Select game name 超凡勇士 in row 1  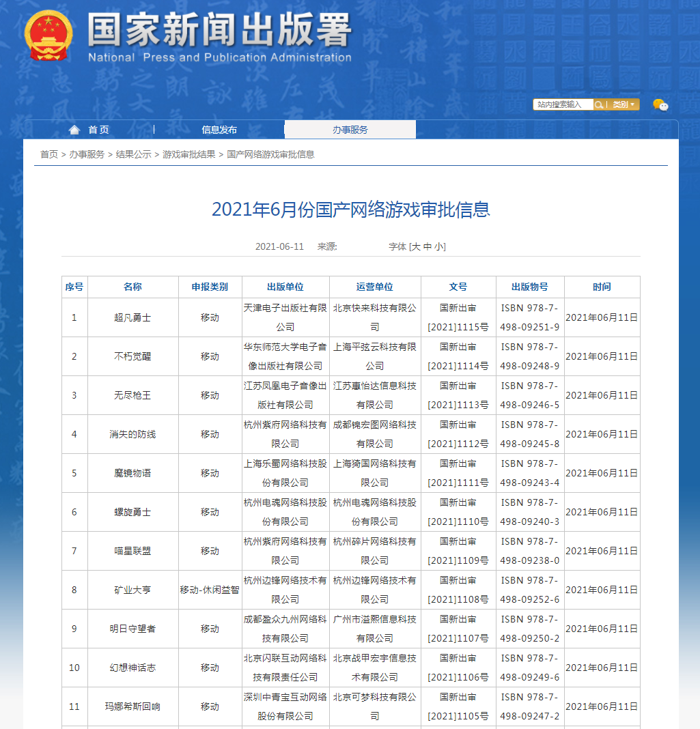pos(132,317)
